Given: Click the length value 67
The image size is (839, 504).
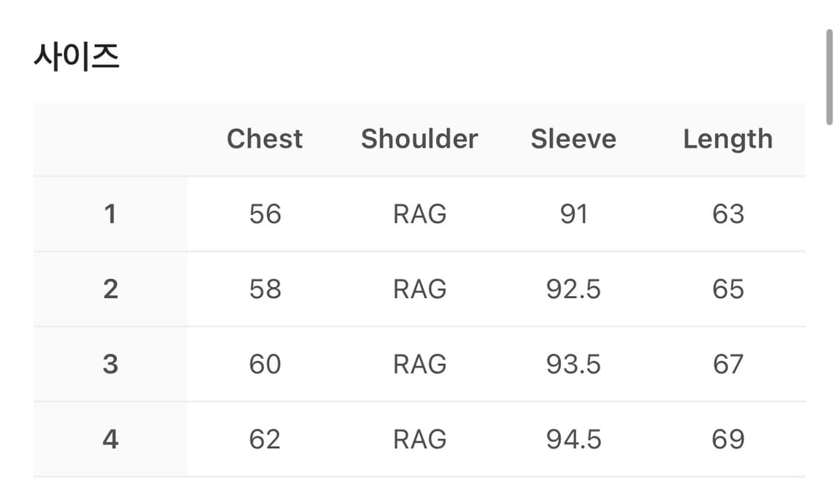Looking at the screenshot, I should [728, 365].
